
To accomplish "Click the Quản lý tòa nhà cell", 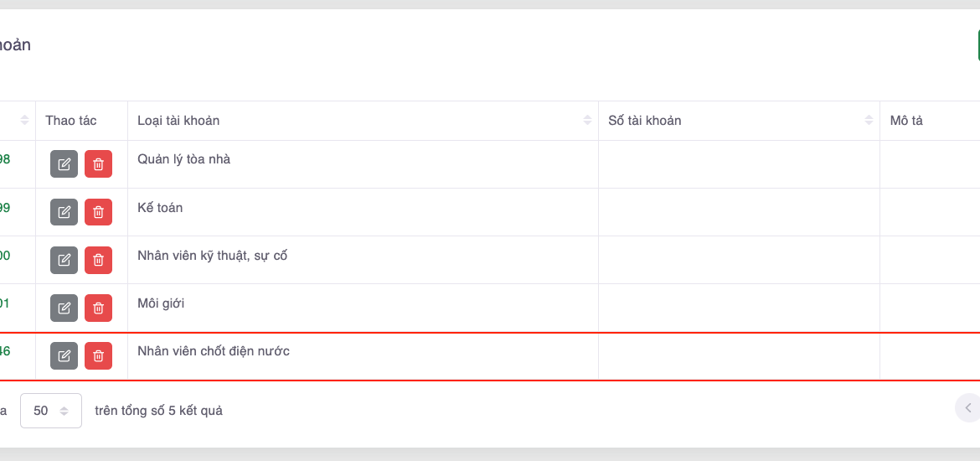I will [183, 159].
